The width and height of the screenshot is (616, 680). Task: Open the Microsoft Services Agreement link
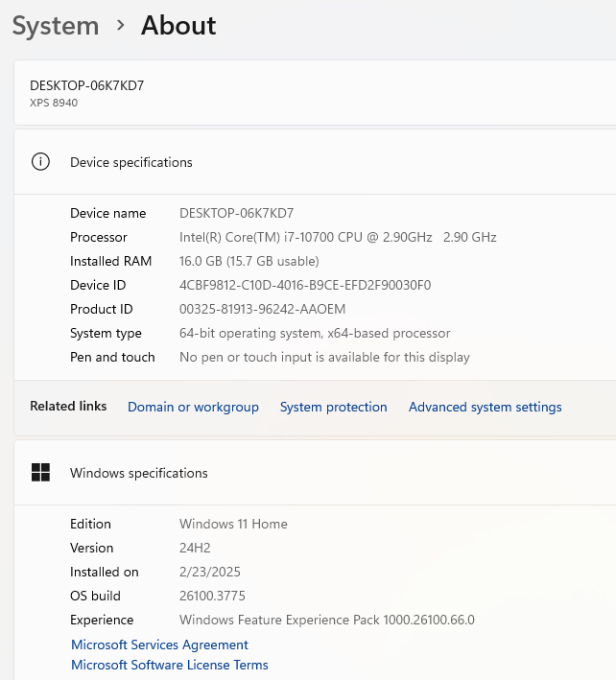pos(159,645)
